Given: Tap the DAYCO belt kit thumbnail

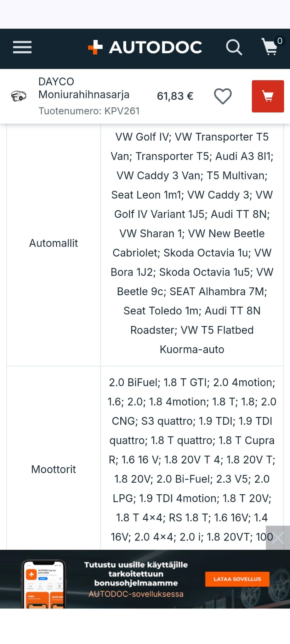Looking at the screenshot, I should tap(19, 96).
